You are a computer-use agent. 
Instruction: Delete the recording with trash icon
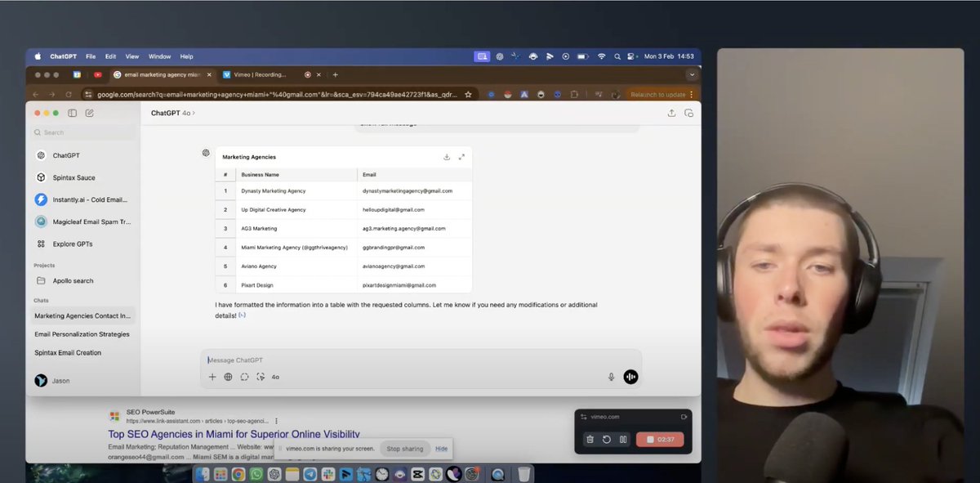click(x=590, y=439)
